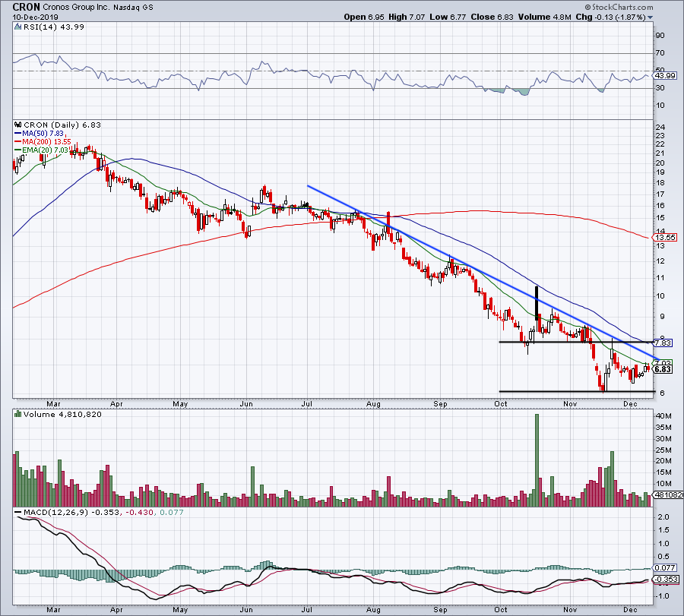Click the 'Close 6.83' value
This screenshot has height=616, width=684.
(492, 17)
